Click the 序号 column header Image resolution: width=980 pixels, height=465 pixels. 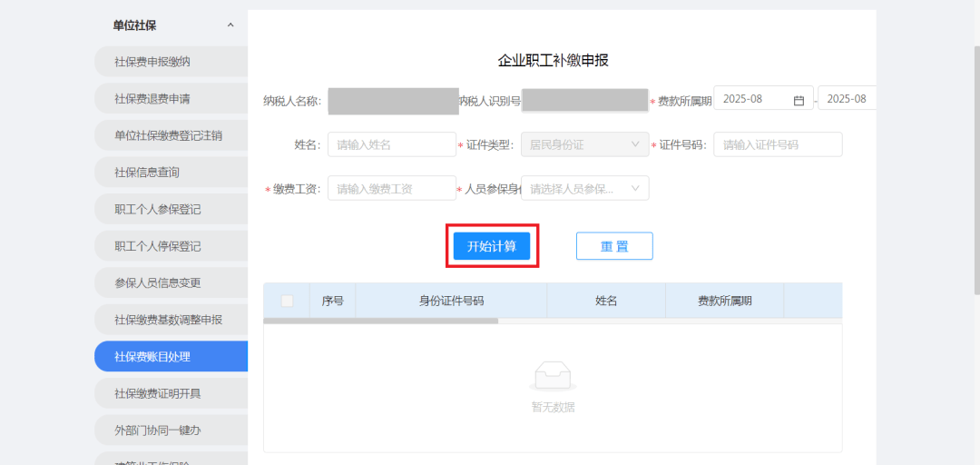pos(332,301)
